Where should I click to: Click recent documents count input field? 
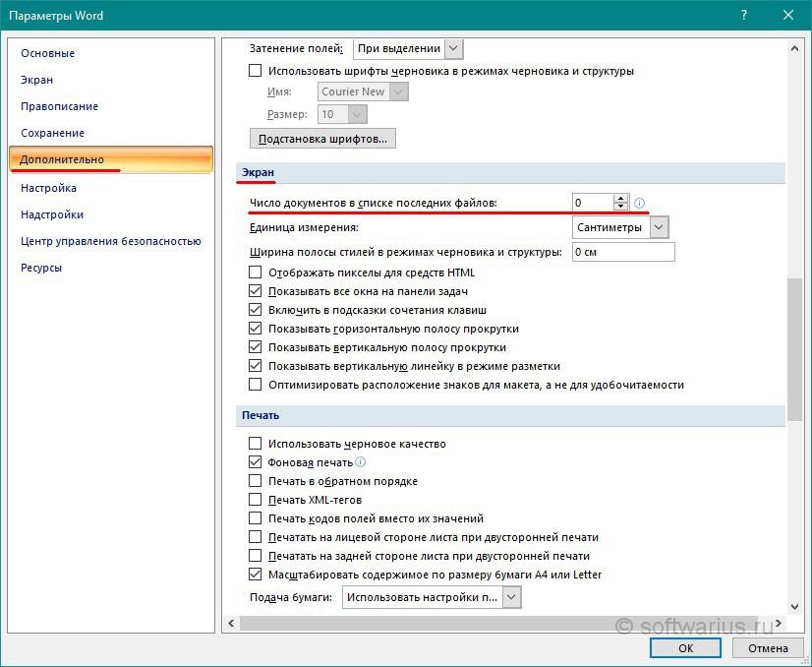[x=593, y=203]
